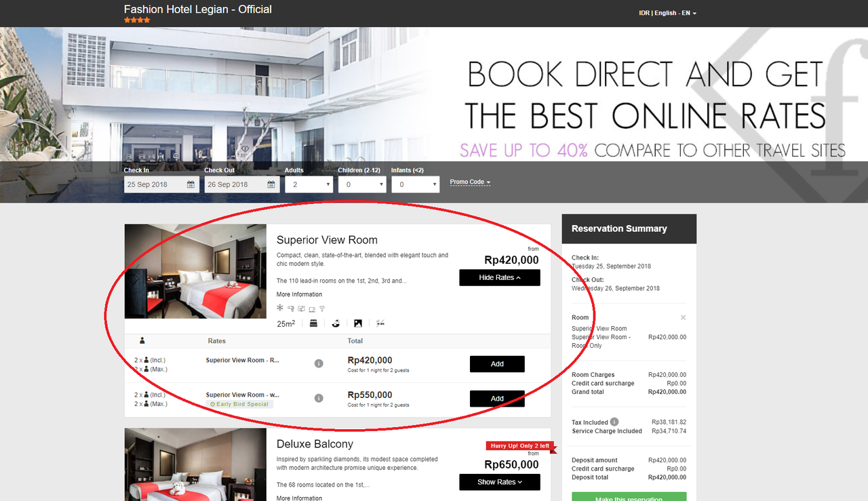Open info for the Rp420,000 rate

click(319, 364)
